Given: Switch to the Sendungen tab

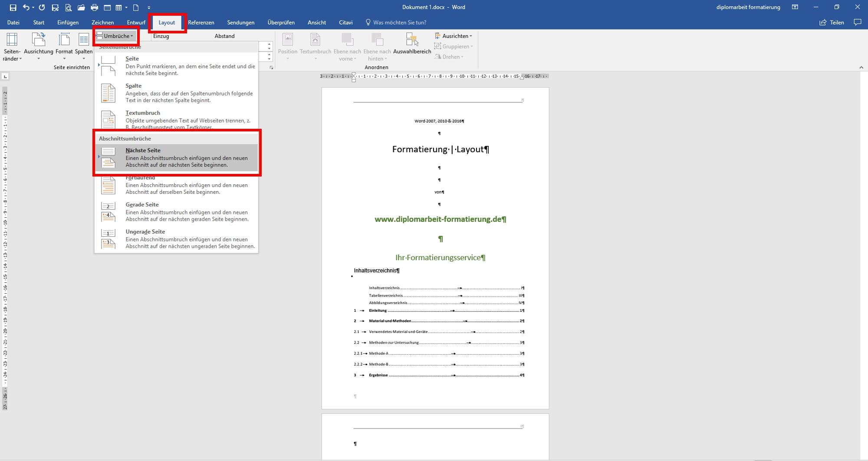Looking at the screenshot, I should (x=241, y=23).
